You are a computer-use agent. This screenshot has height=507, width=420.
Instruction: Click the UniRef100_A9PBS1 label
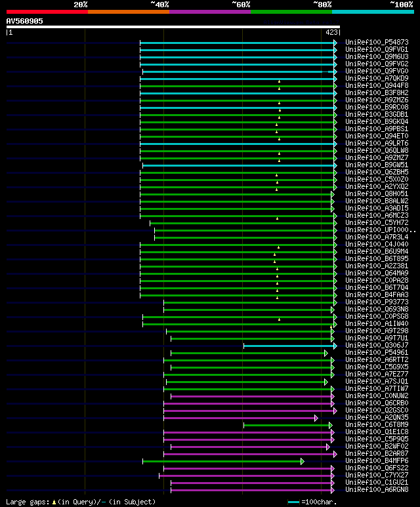(x=377, y=129)
